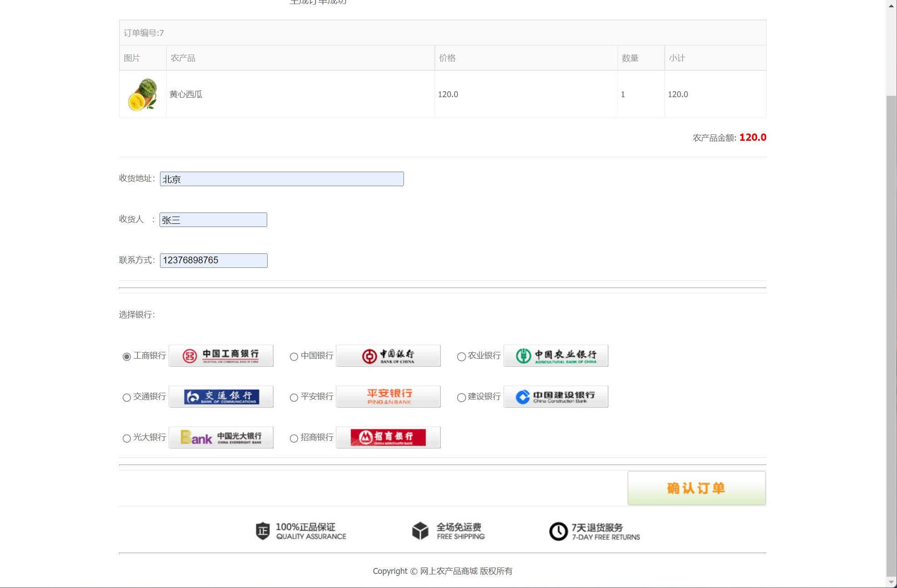897x588 pixels.
Task: Click the 确认订单 confirm order button
Action: coord(696,488)
